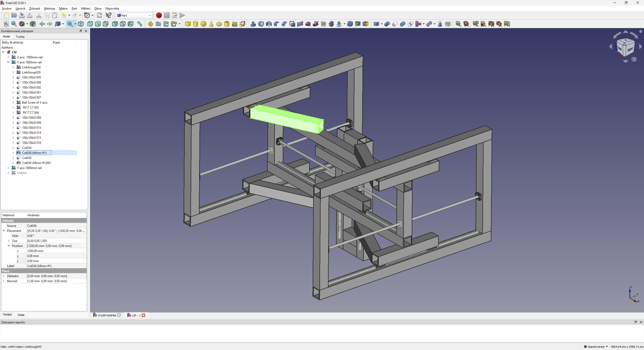The image size is (644, 350).
Task: Open the Part workbench dropdown
Action: click(x=134, y=15)
